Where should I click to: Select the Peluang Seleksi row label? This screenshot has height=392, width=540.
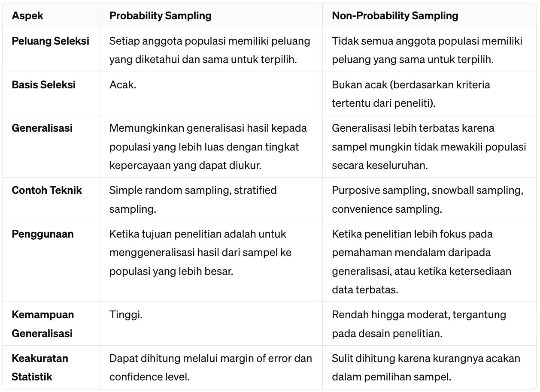coord(51,41)
